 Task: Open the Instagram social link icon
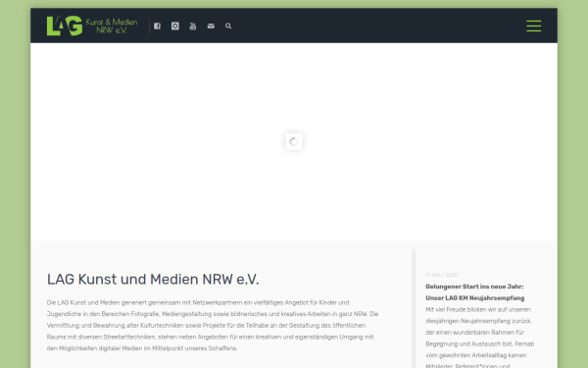pyautogui.click(x=175, y=26)
